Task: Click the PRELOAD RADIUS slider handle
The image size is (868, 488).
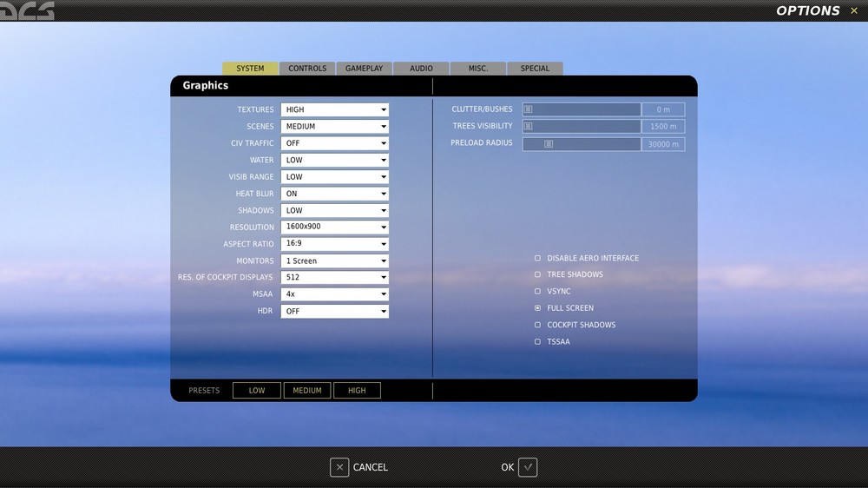Action: (549, 144)
